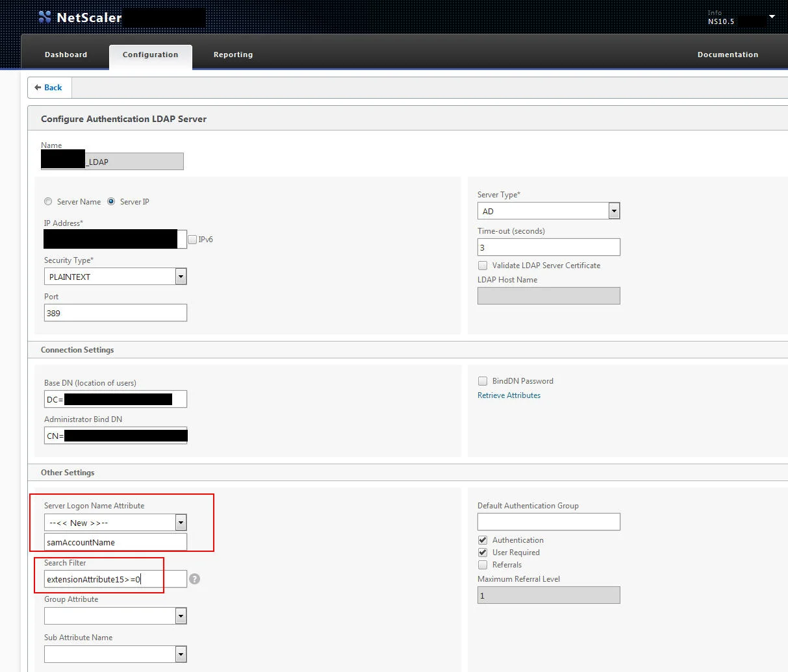Screen dimensions: 788x672
Task: Click the Search Filter input field
Action: click(115, 579)
